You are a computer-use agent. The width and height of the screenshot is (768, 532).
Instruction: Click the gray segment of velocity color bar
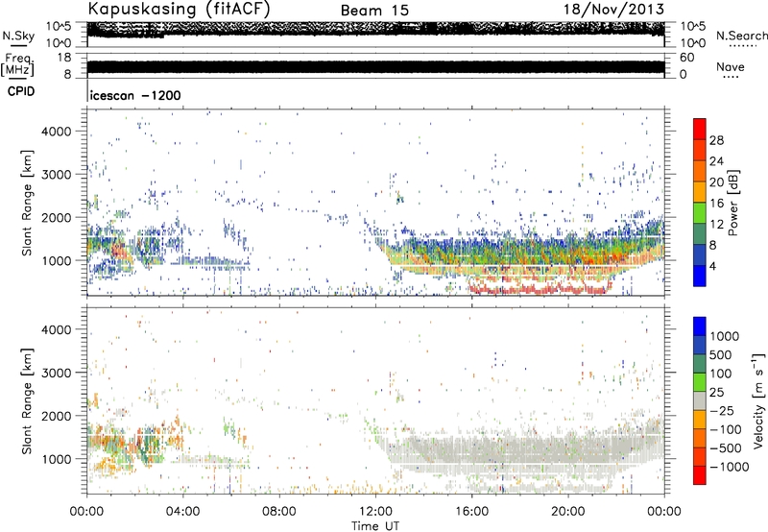(x=700, y=400)
